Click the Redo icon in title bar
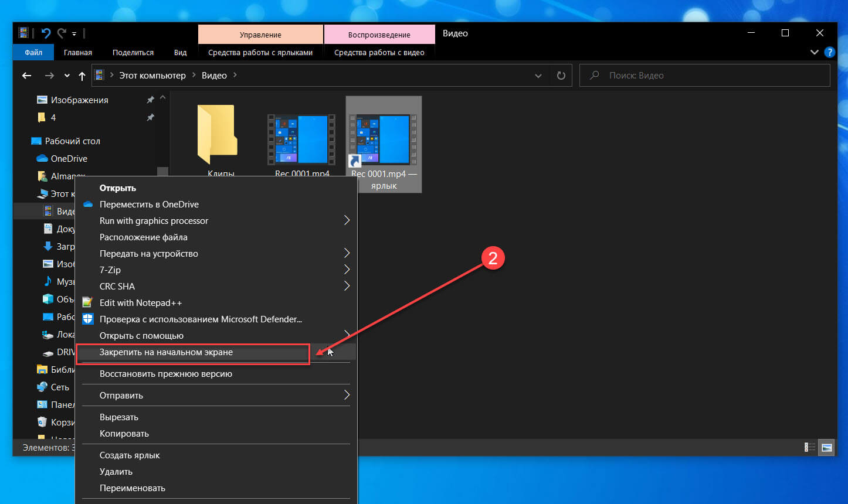This screenshot has width=848, height=504. 61,33
